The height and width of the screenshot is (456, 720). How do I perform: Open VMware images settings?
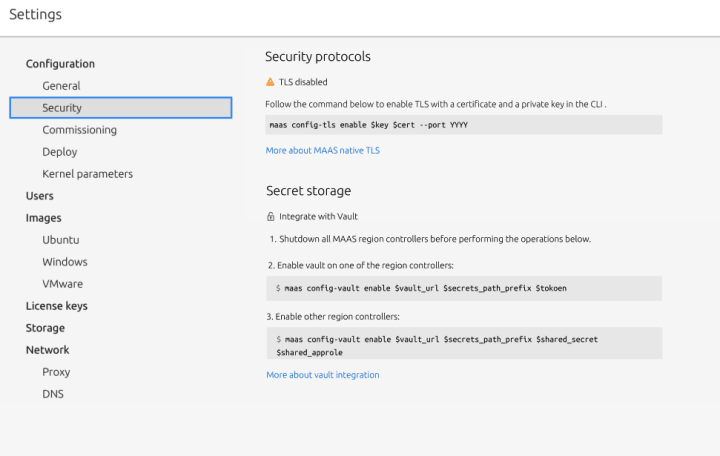62,284
